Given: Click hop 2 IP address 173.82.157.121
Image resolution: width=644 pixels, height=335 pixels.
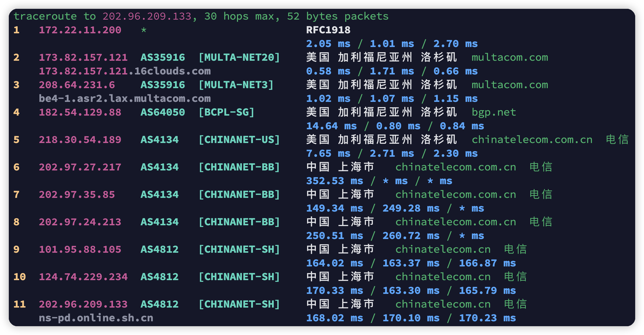Looking at the screenshot, I should [83, 58].
